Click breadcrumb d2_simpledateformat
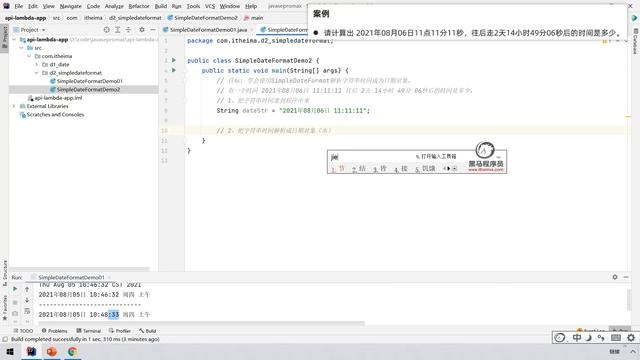Screen dimensions: 640x360 coord(135,18)
